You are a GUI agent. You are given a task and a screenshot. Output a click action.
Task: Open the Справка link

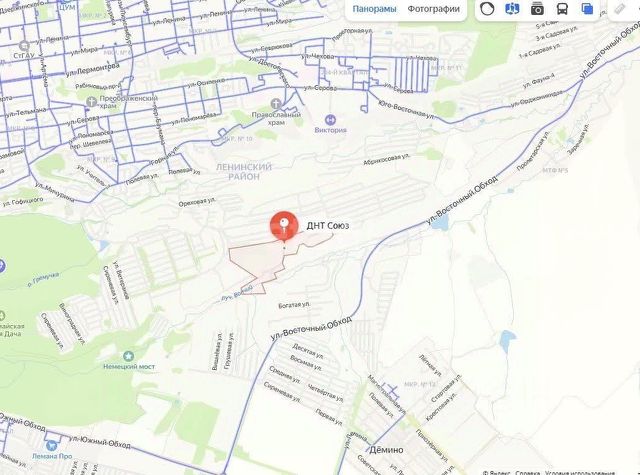[x=527, y=473]
